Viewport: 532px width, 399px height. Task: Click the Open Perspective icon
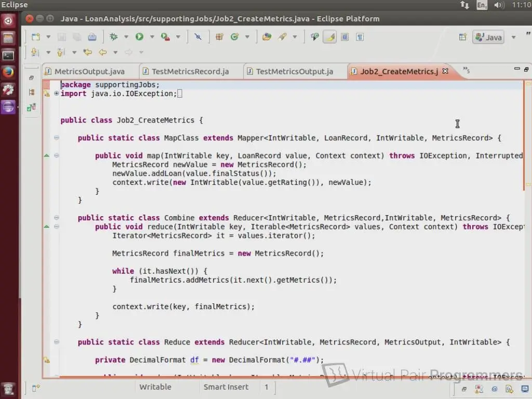point(463,37)
